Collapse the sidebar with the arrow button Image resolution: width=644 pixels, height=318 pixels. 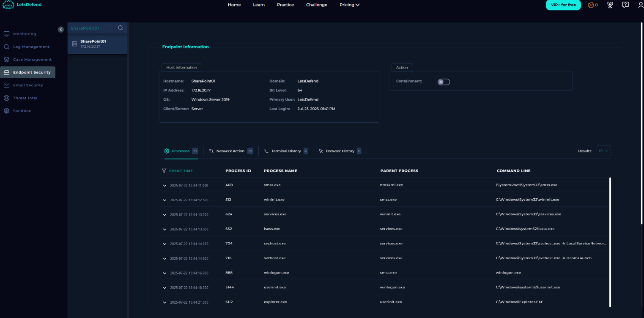click(x=61, y=29)
